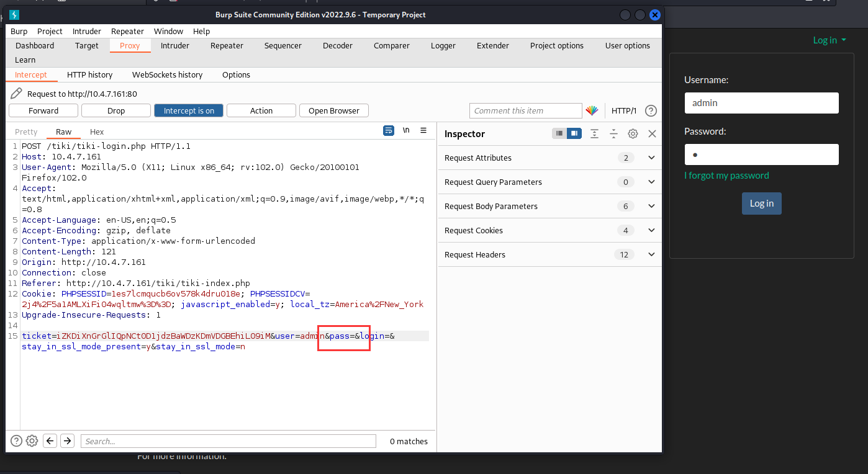Open the Log in dropdown in browser
The height and width of the screenshot is (474, 868).
[830, 40]
